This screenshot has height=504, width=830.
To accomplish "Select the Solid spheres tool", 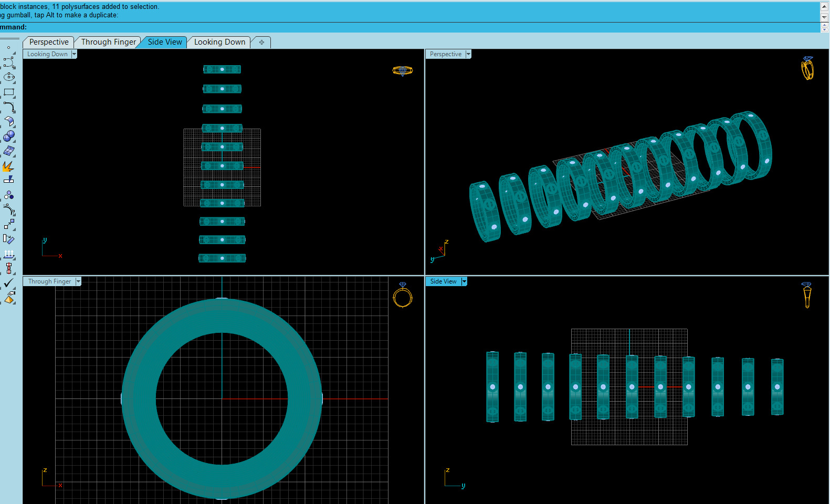I will [9, 136].
